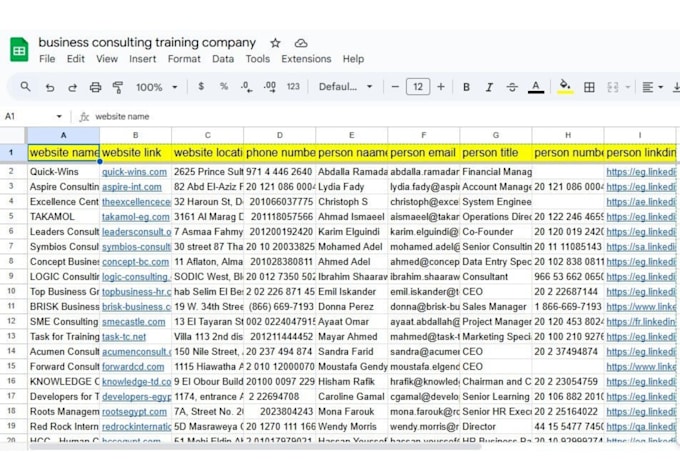Activate the paint format tool

[118, 87]
